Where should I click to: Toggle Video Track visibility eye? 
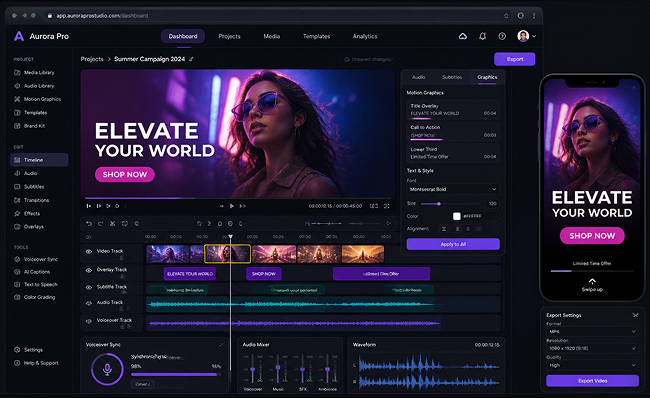tap(89, 251)
